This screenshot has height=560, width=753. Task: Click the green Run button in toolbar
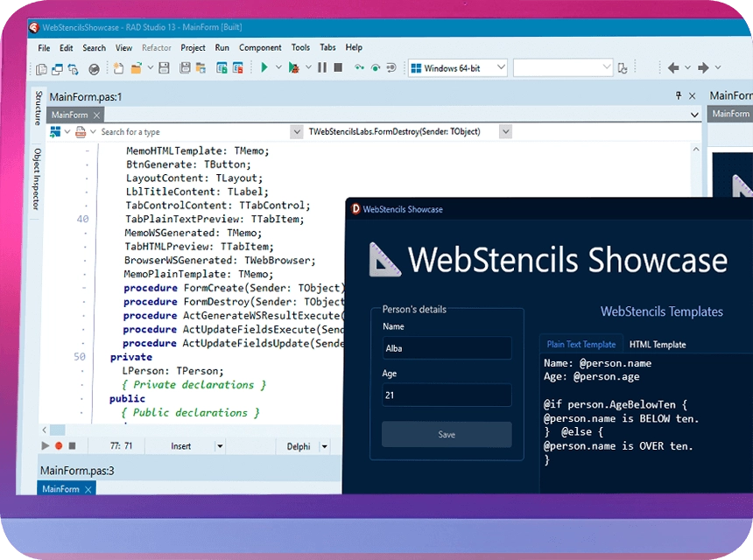pos(264,67)
